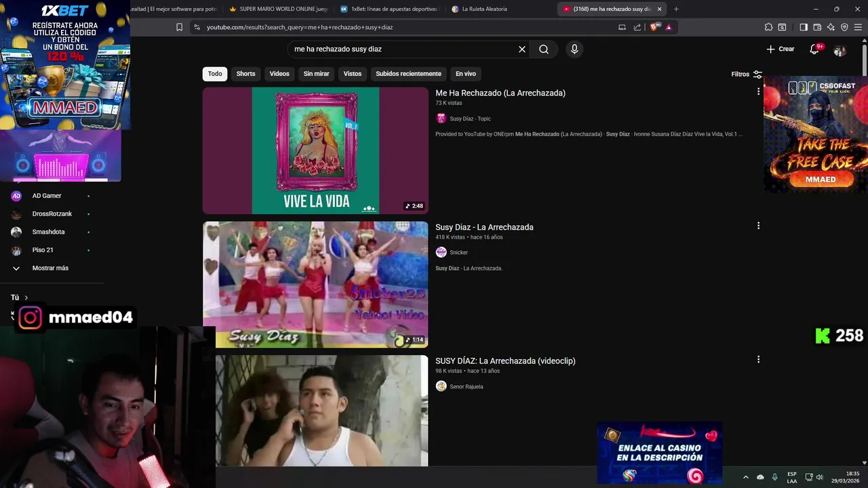The width and height of the screenshot is (868, 488).
Task: Close the current YouTube browser tab
Action: coord(659,9)
